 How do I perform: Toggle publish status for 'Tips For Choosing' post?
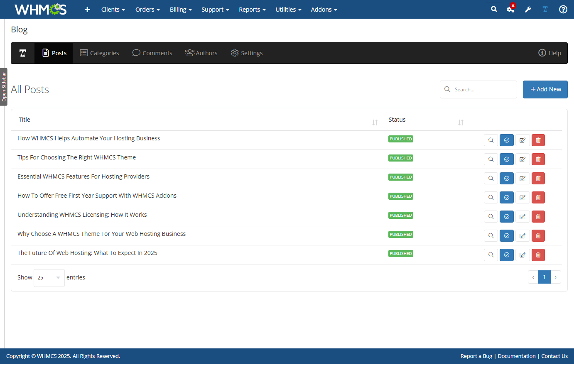[507, 159]
